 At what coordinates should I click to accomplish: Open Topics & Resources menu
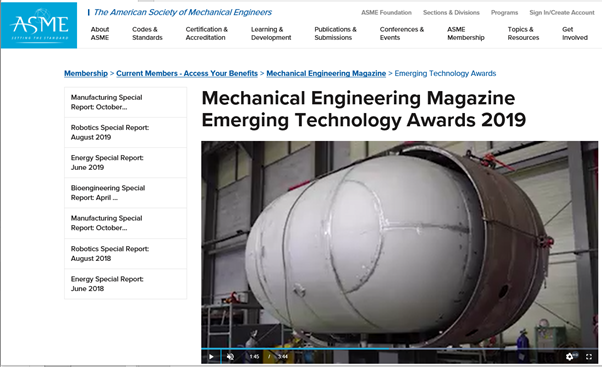point(523,33)
